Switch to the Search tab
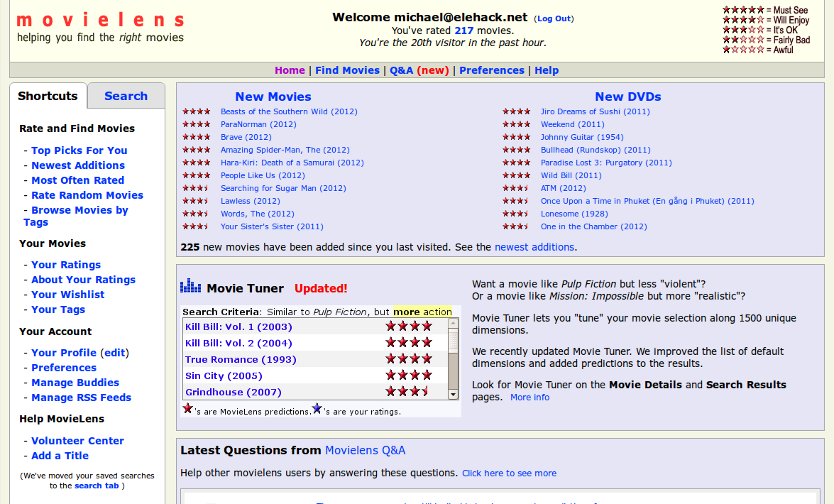This screenshot has height=504, width=834. (x=126, y=96)
